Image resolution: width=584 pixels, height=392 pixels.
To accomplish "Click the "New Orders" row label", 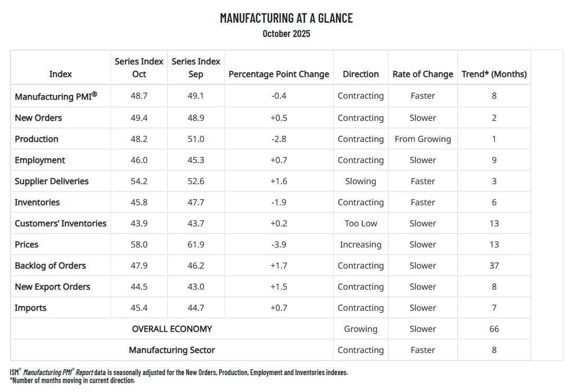I will [39, 118].
